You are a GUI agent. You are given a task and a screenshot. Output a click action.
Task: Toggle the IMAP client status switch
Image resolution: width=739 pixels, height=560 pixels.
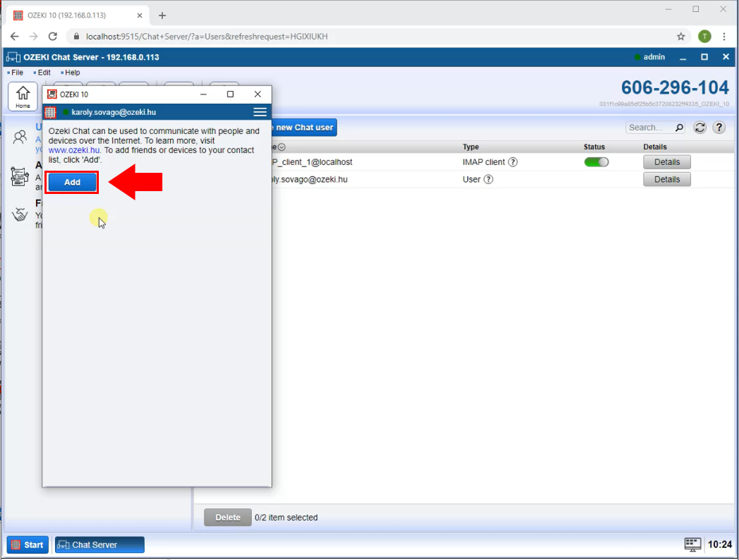tap(596, 162)
